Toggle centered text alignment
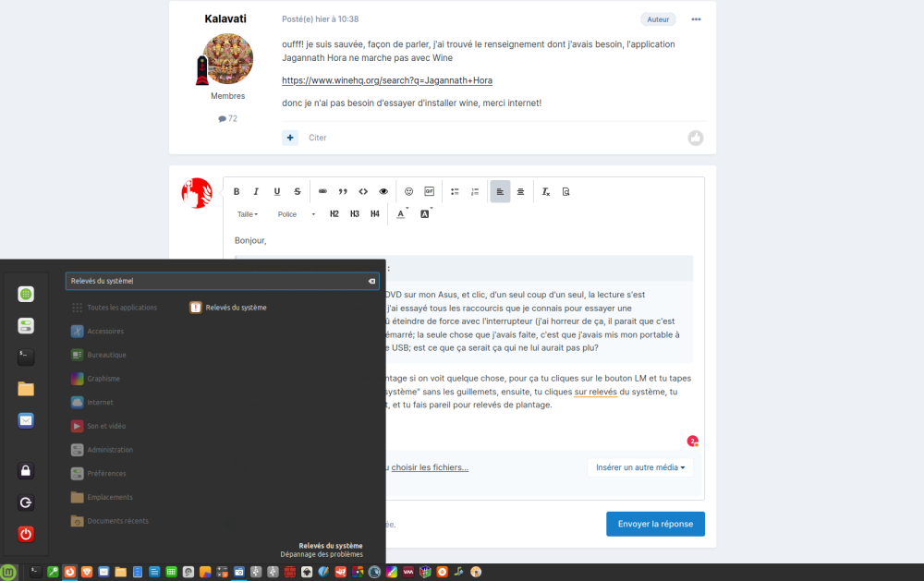This screenshot has height=581, width=924. pyautogui.click(x=520, y=191)
